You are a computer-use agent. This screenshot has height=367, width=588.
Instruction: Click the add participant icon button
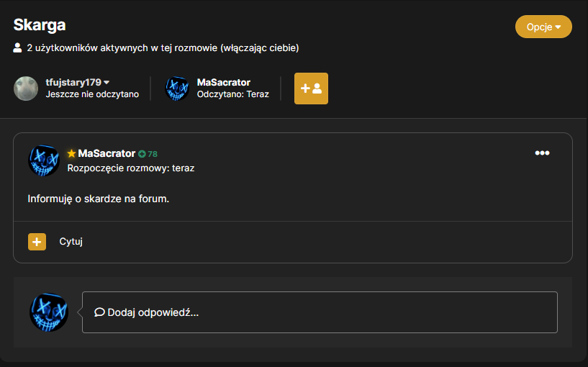311,89
